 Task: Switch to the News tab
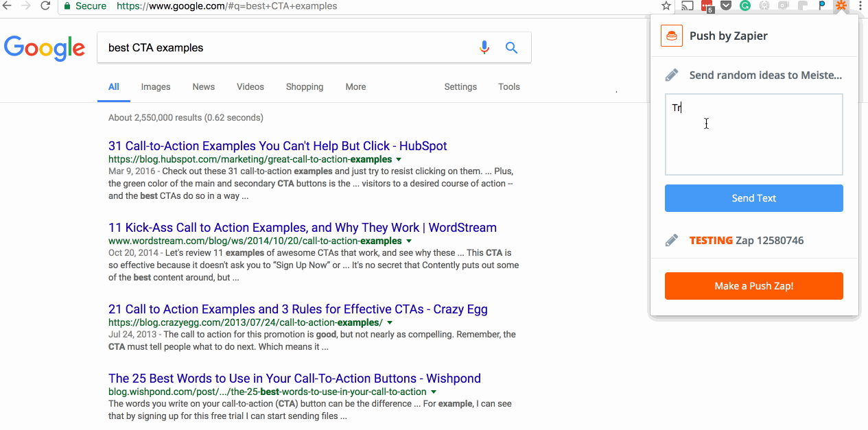pos(204,86)
